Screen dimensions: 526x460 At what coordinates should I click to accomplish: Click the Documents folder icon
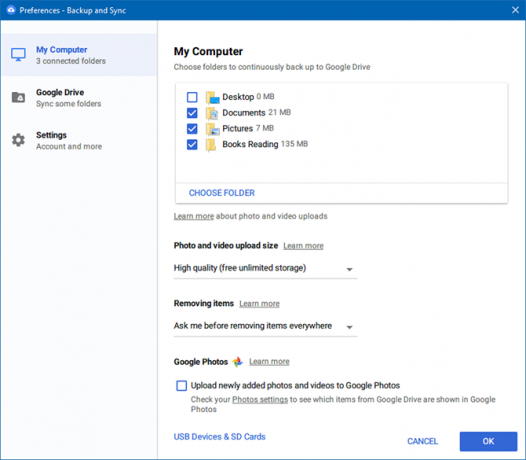pos(212,113)
